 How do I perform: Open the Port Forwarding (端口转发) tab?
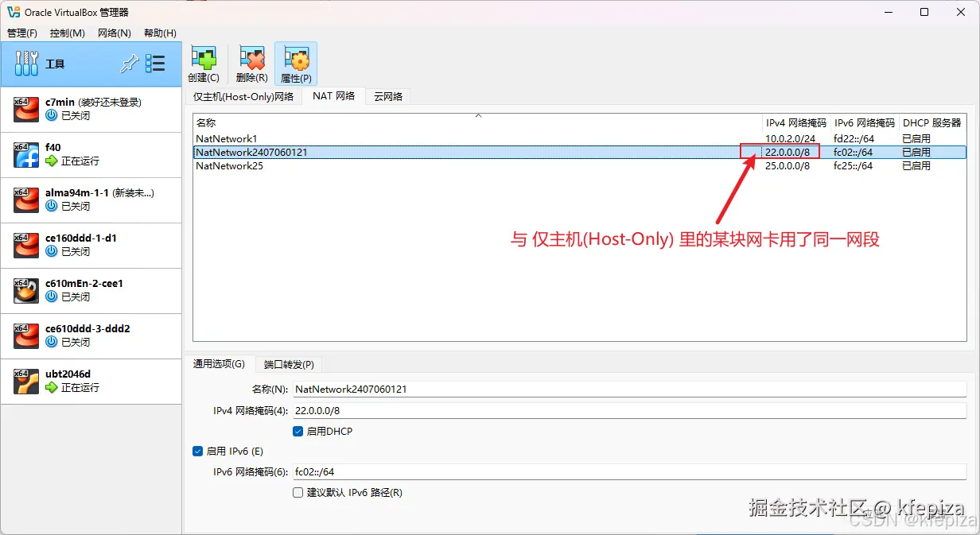click(x=289, y=365)
